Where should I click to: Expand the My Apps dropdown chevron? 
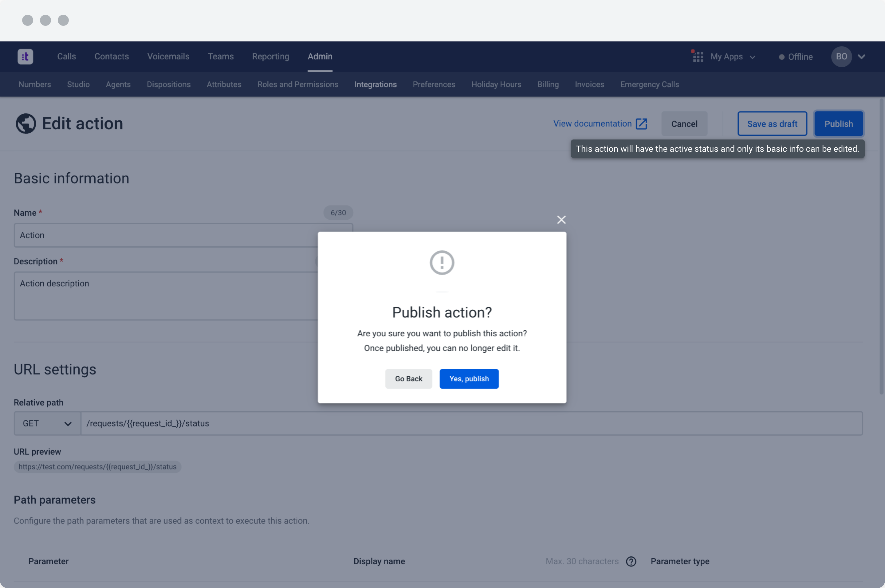pos(752,57)
